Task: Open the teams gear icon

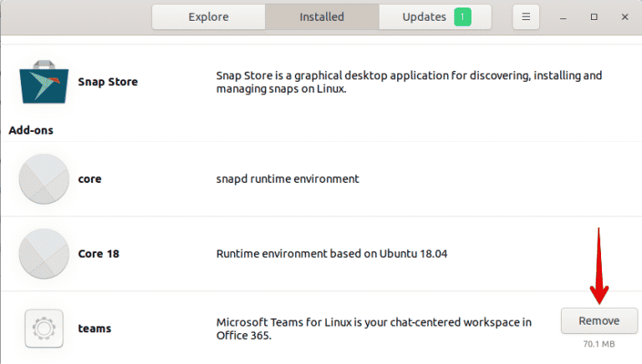Action: coord(43,328)
